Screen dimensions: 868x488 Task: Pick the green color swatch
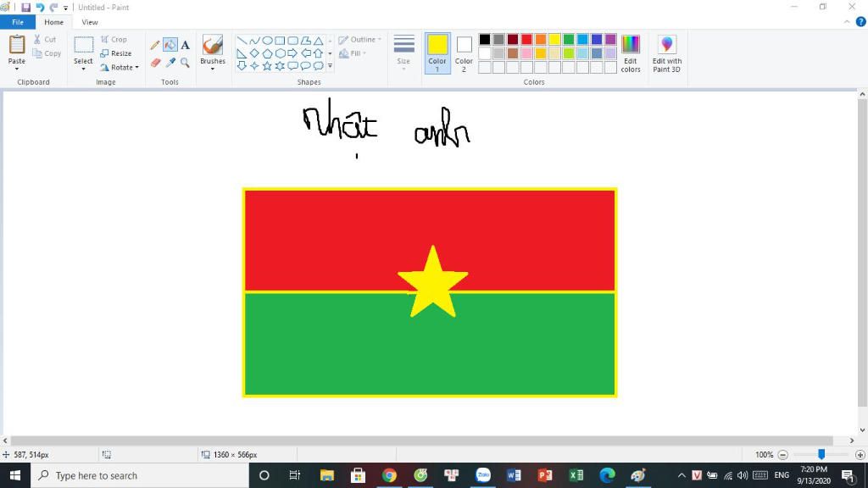[x=569, y=39]
